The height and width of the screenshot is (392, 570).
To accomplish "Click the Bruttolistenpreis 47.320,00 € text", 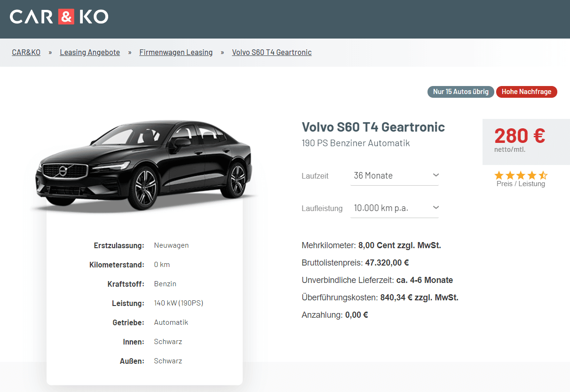I will [355, 263].
